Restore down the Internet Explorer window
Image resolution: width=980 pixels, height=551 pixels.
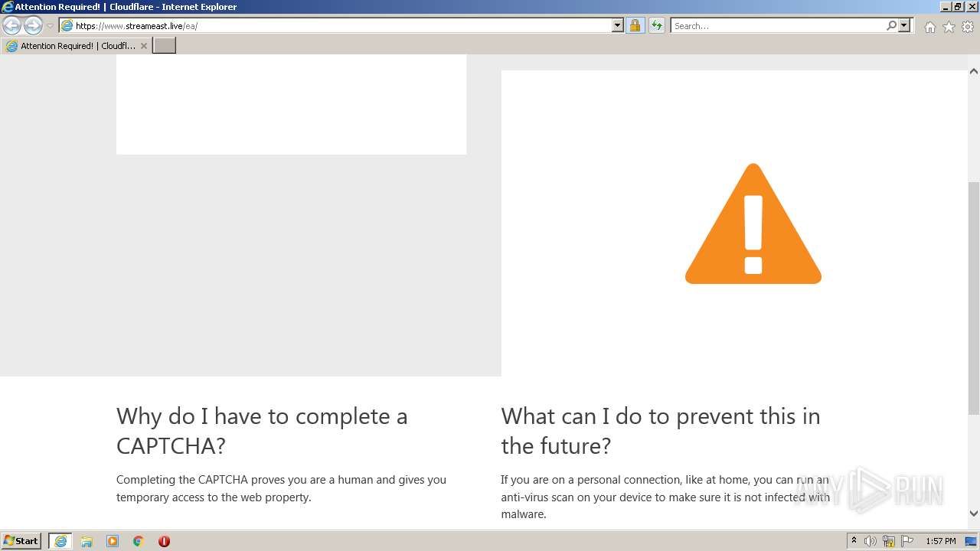[x=959, y=7]
